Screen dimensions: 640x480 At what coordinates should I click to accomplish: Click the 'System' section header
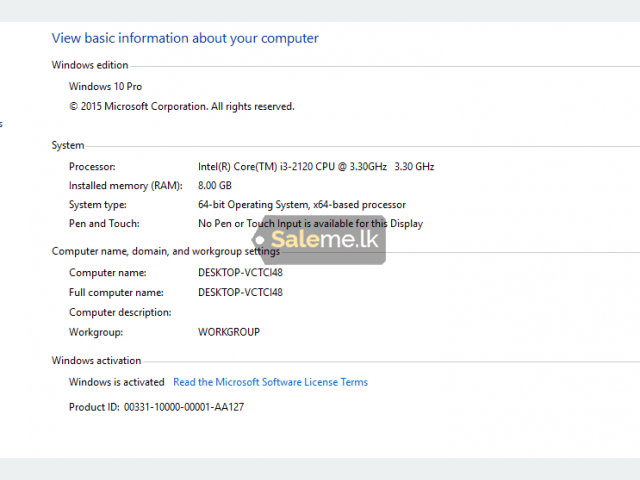[x=68, y=145]
